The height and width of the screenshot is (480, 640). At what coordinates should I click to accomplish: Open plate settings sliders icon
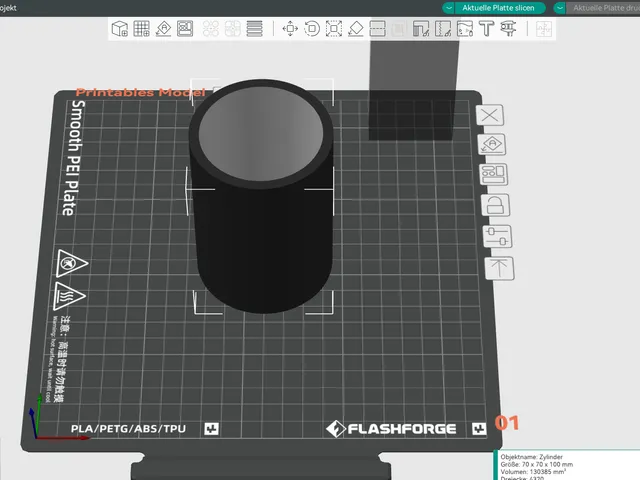[x=498, y=236]
